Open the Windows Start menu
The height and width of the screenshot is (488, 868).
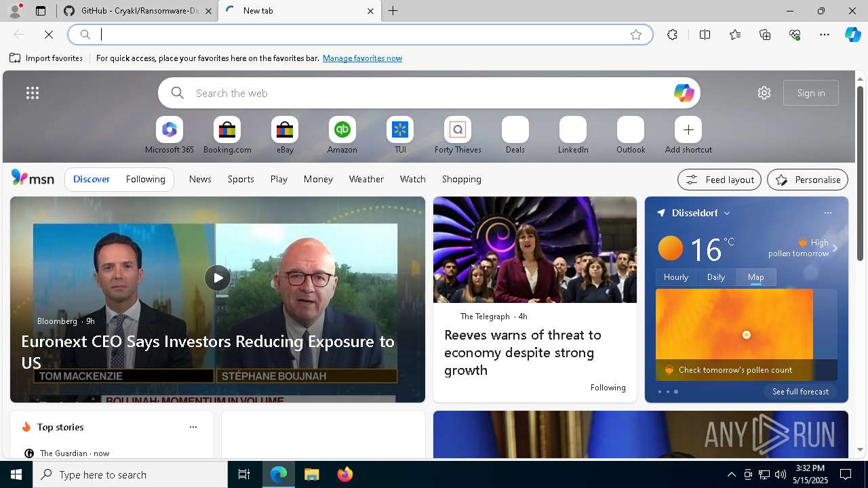point(16,474)
